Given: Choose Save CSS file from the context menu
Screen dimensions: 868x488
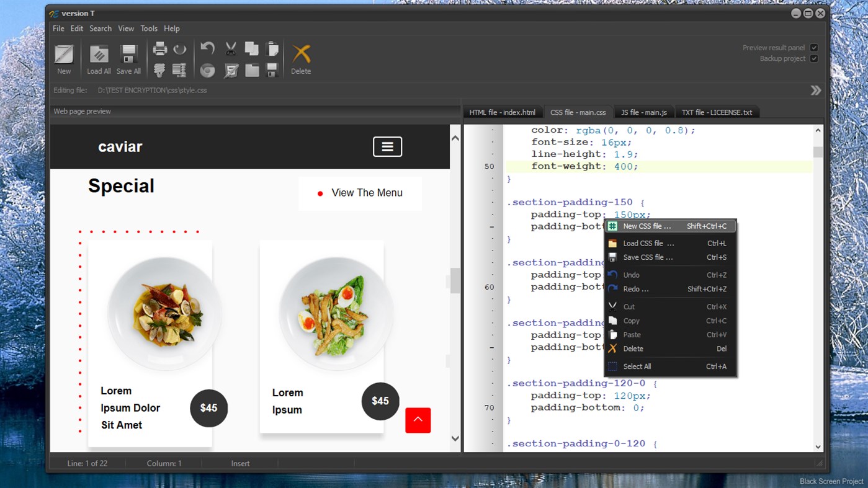Looking at the screenshot, I should coord(670,257).
